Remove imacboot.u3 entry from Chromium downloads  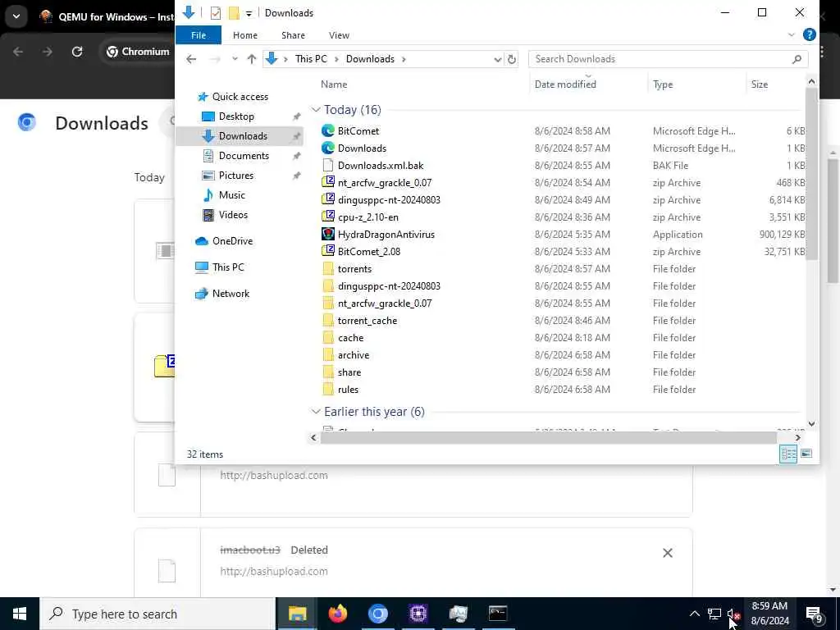pyautogui.click(x=668, y=552)
